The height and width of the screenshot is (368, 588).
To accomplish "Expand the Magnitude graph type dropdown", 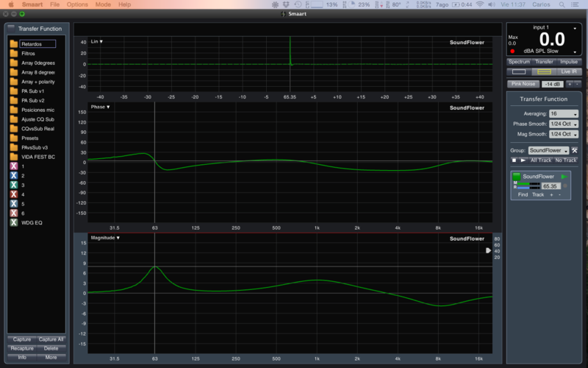I will point(107,238).
